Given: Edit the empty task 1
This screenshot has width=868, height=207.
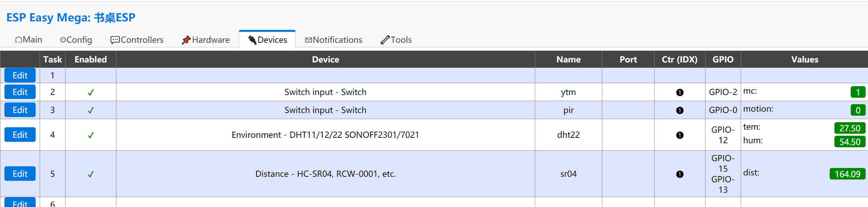Looking at the screenshot, I should 20,75.
